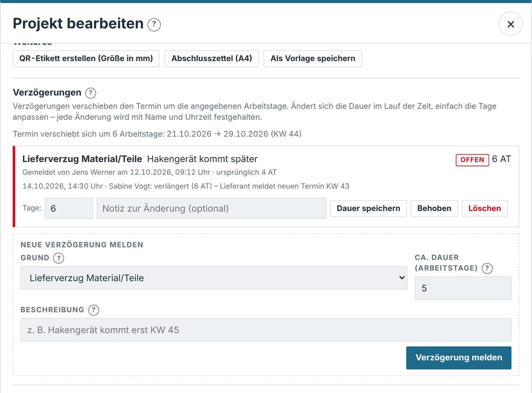Click Dauer speichern button
The image size is (532, 393).
(368, 208)
